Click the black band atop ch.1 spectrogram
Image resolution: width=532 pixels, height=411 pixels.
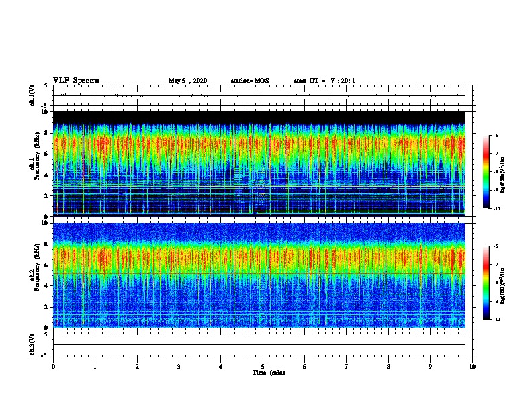click(x=259, y=117)
